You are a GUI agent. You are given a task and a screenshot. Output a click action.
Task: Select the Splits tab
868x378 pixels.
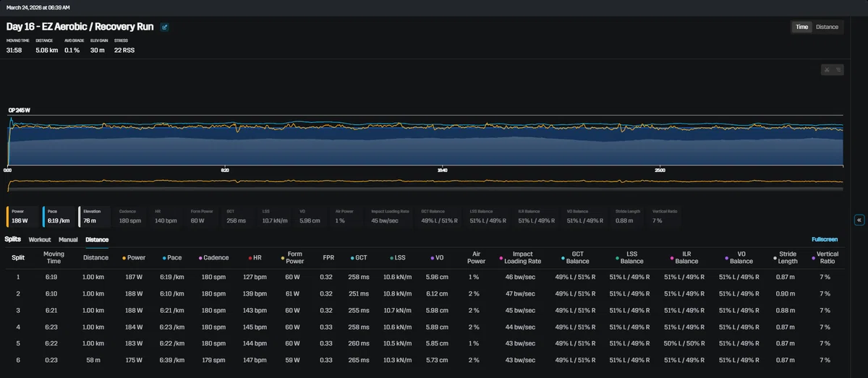click(x=13, y=239)
